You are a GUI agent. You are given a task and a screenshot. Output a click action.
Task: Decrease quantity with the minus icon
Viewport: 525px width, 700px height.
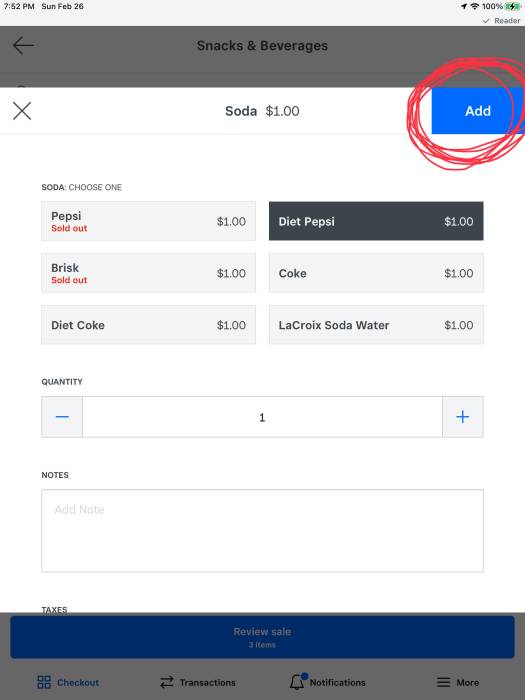coord(62,417)
